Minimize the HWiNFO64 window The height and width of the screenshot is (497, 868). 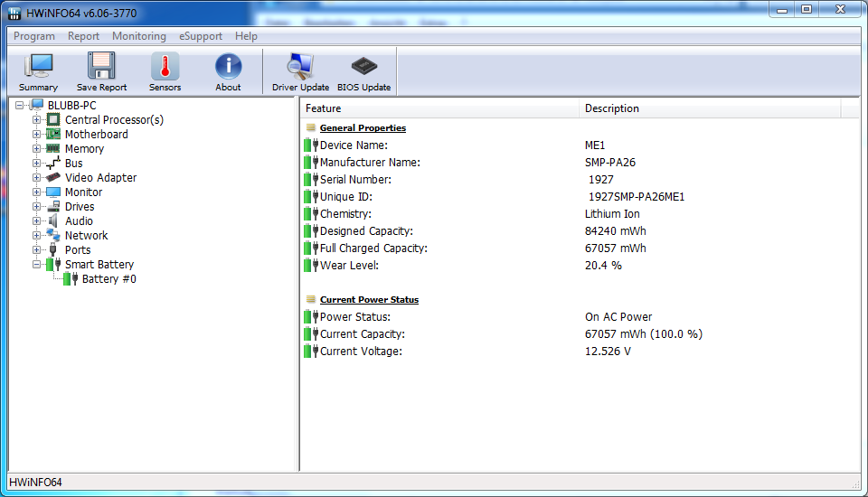781,9
